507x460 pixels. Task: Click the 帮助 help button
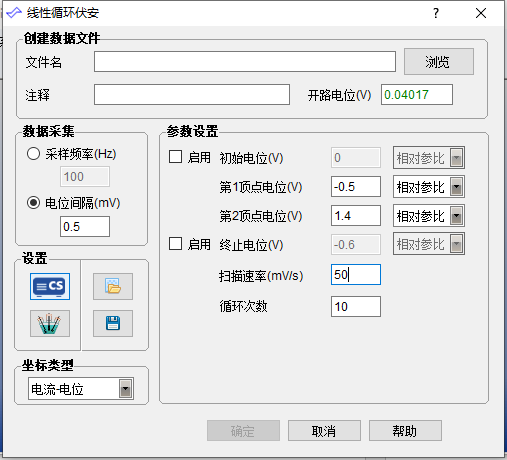[405, 431]
